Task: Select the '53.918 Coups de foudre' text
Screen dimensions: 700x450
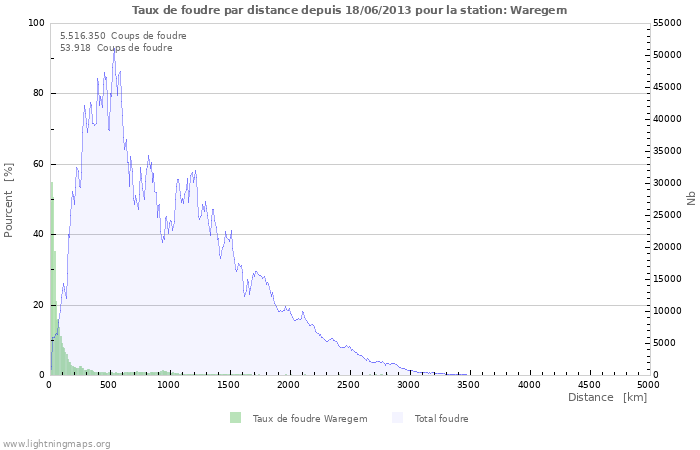Action: pos(116,48)
